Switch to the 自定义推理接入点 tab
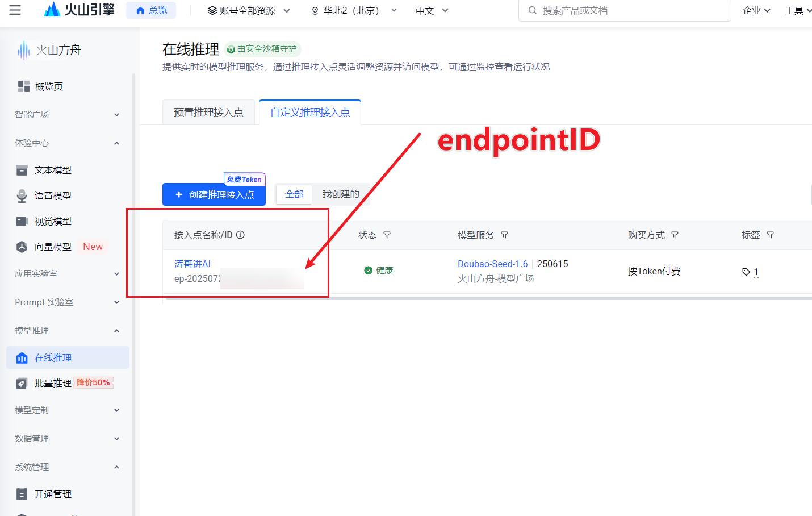 [x=310, y=113]
